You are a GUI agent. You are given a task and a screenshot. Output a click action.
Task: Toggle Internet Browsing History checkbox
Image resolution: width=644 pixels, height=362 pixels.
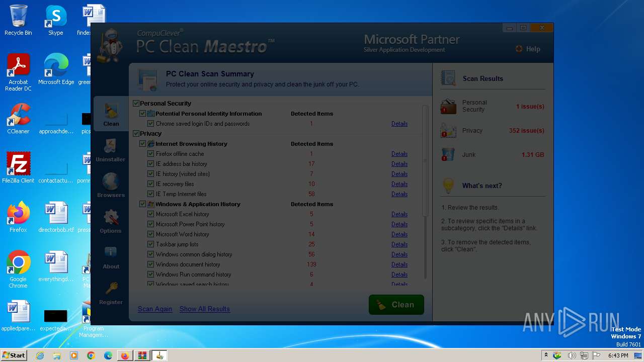coord(143,144)
